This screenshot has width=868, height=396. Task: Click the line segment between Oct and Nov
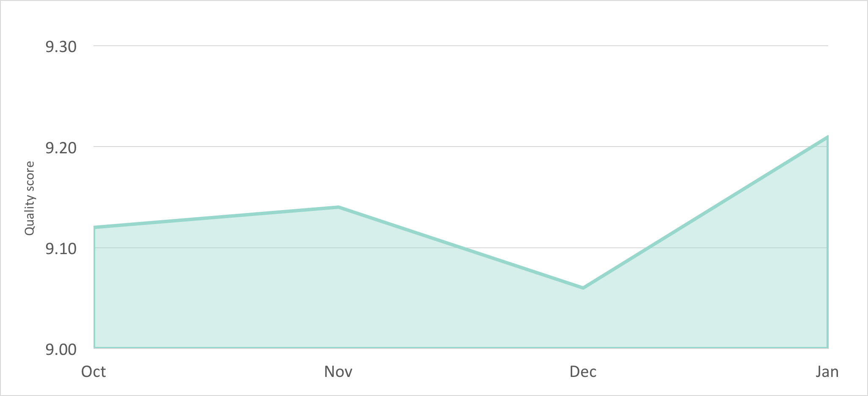[x=216, y=217]
